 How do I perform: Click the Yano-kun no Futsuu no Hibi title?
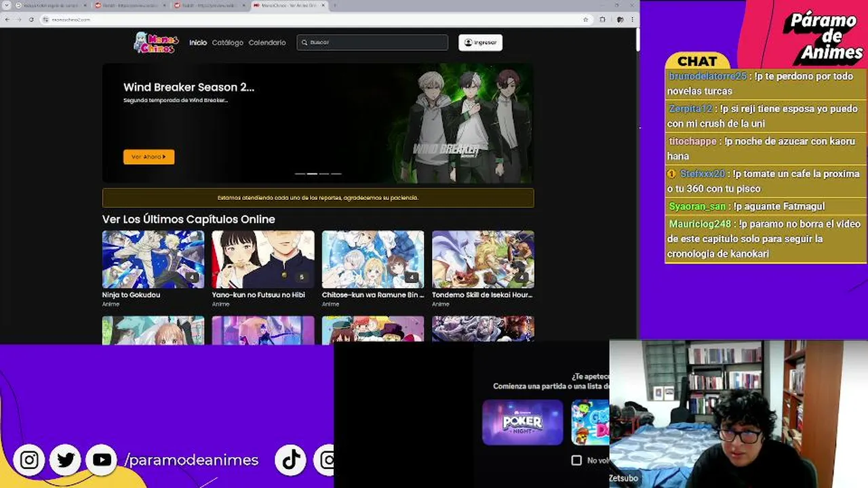point(258,295)
